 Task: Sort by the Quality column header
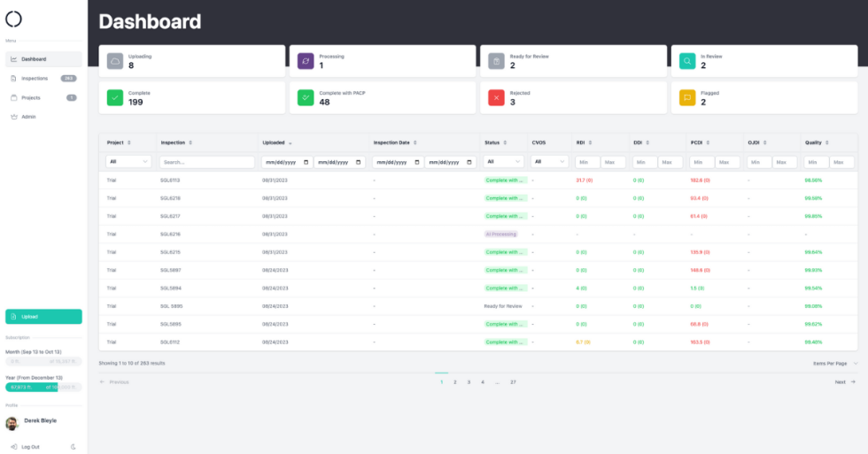tap(816, 142)
